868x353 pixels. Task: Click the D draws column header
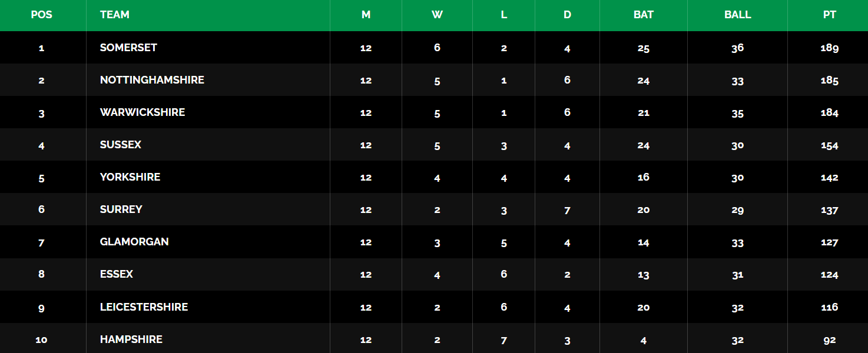pyautogui.click(x=567, y=15)
